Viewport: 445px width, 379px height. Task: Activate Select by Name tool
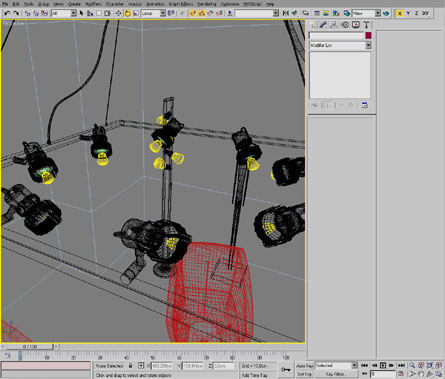click(90, 13)
